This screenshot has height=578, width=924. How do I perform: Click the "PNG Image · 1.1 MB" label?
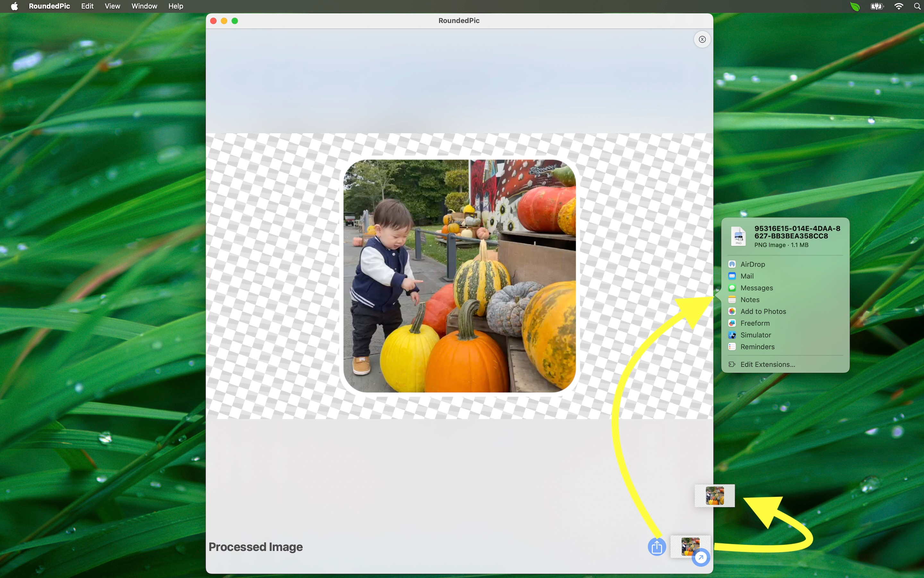[x=781, y=245]
